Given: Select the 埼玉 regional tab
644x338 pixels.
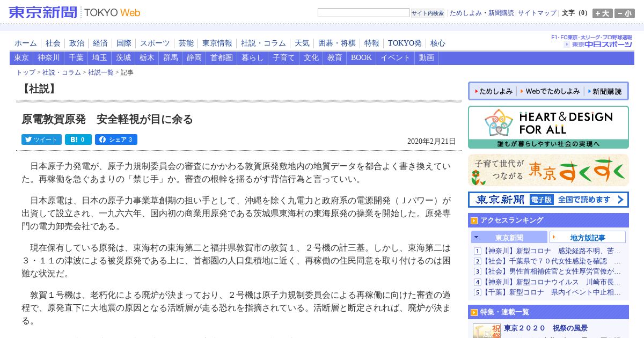Looking at the screenshot, I should click(100, 58).
